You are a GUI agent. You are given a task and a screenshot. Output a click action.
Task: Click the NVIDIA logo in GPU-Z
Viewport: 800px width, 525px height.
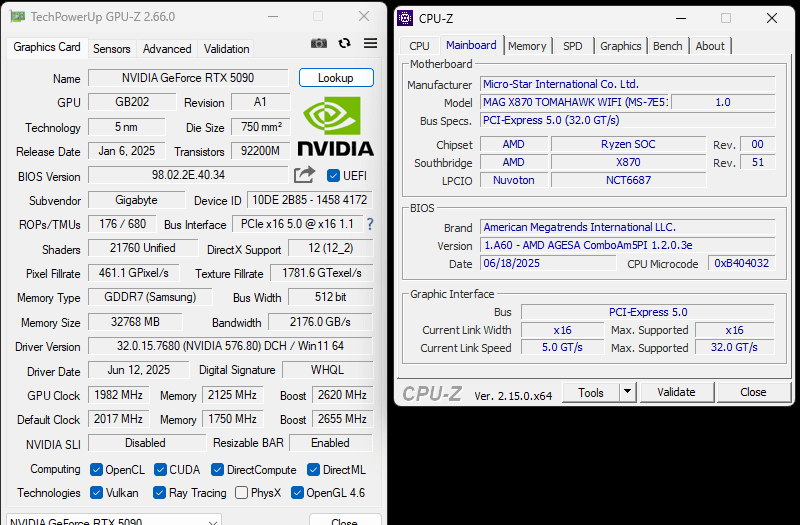tap(335, 127)
